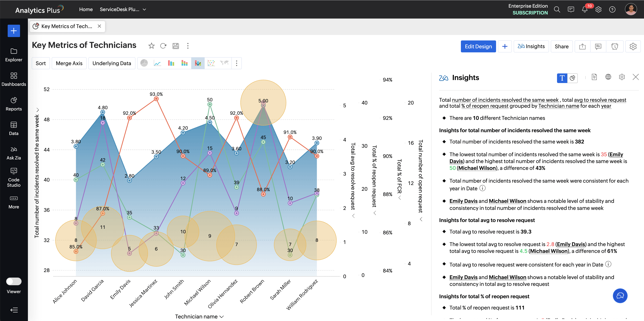Switch to the Home menu item
644x321 pixels.
point(86,9)
